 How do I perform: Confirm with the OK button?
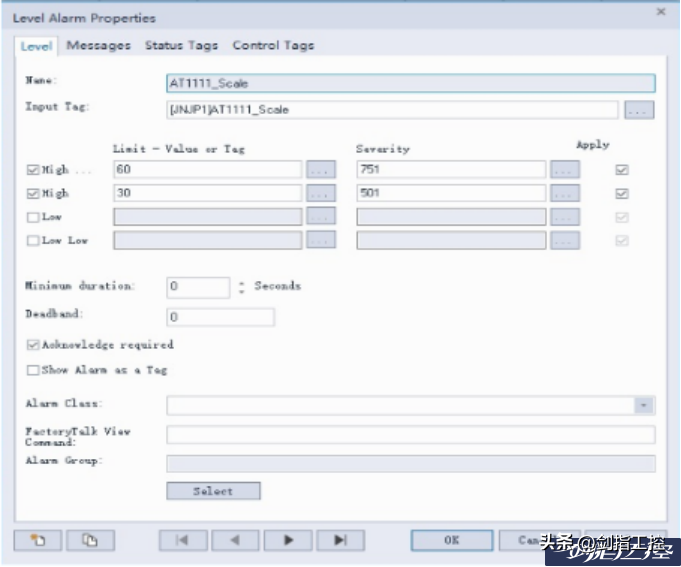451,540
